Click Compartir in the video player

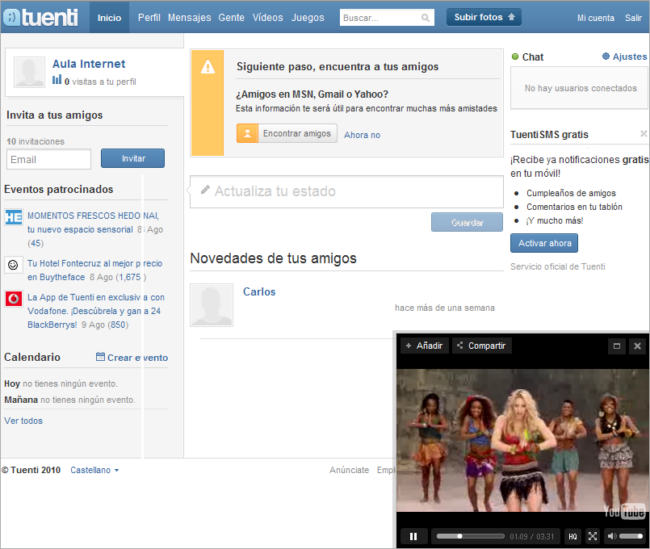pyautogui.click(x=482, y=346)
